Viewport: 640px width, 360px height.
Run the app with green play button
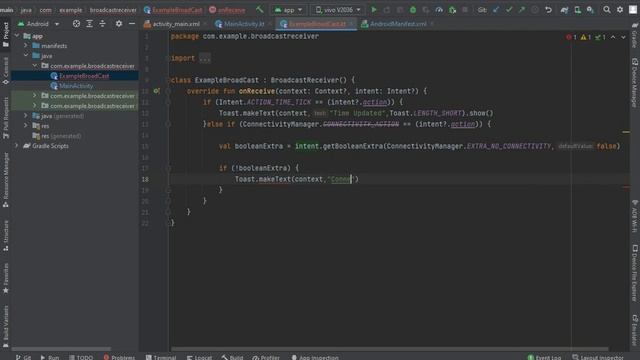click(x=373, y=9)
